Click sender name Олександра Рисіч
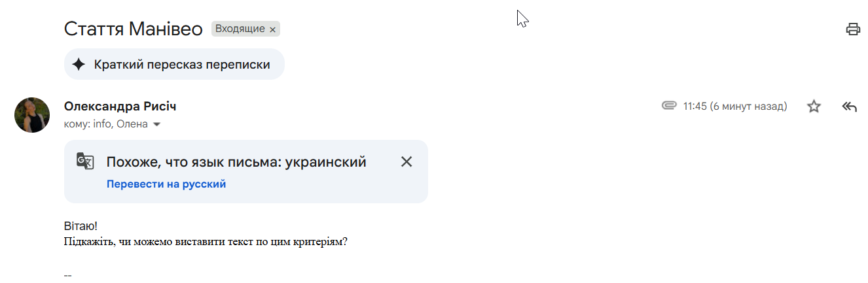 120,106
